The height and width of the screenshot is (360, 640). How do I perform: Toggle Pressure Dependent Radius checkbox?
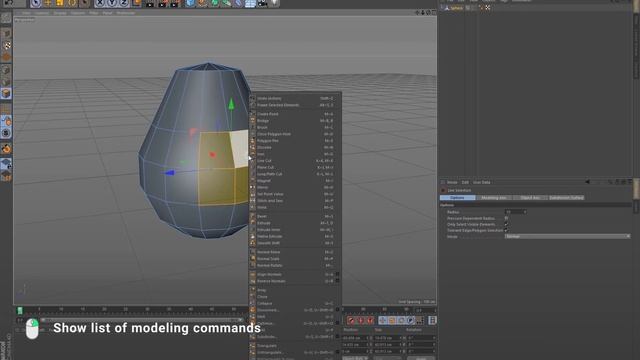(x=506, y=218)
